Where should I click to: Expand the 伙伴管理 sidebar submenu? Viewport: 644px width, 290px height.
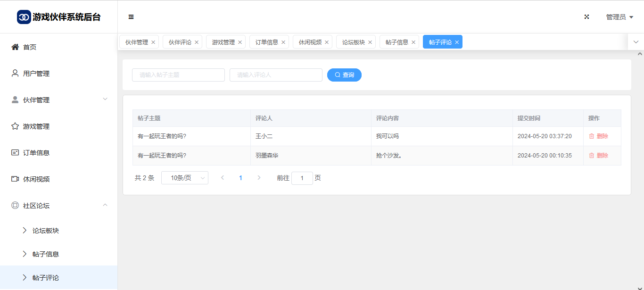point(105,99)
